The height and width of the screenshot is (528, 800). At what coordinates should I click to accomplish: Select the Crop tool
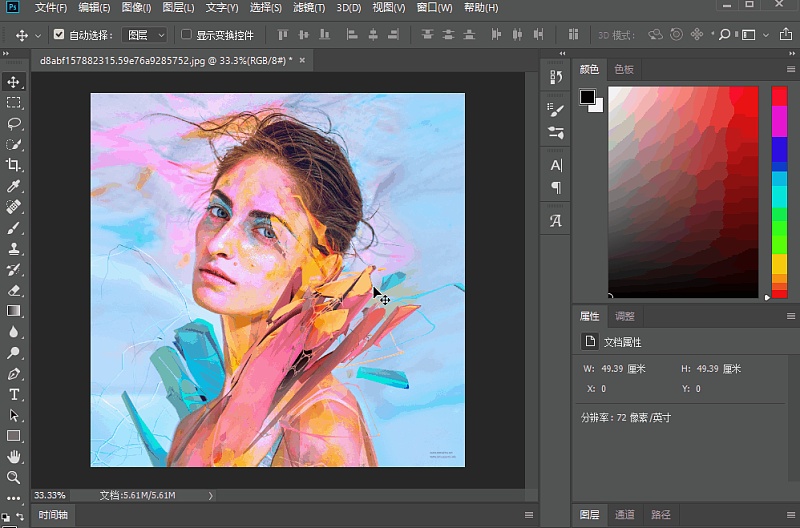click(x=14, y=165)
